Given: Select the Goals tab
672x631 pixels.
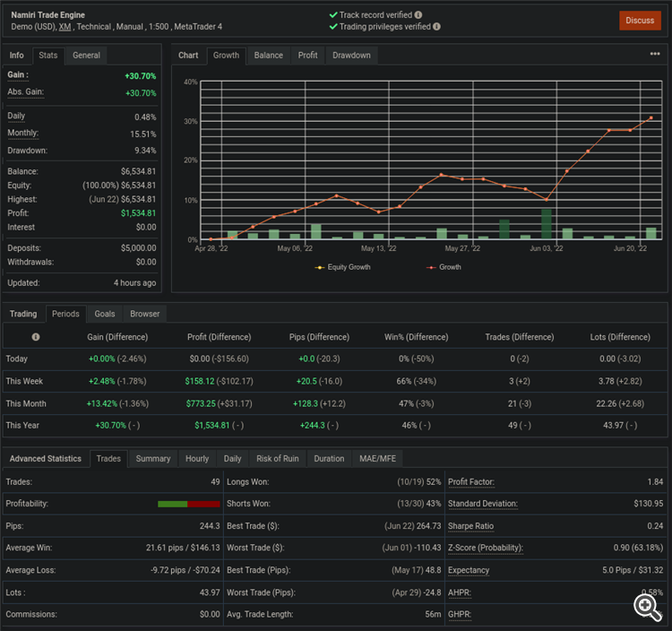Looking at the screenshot, I should coord(105,314).
